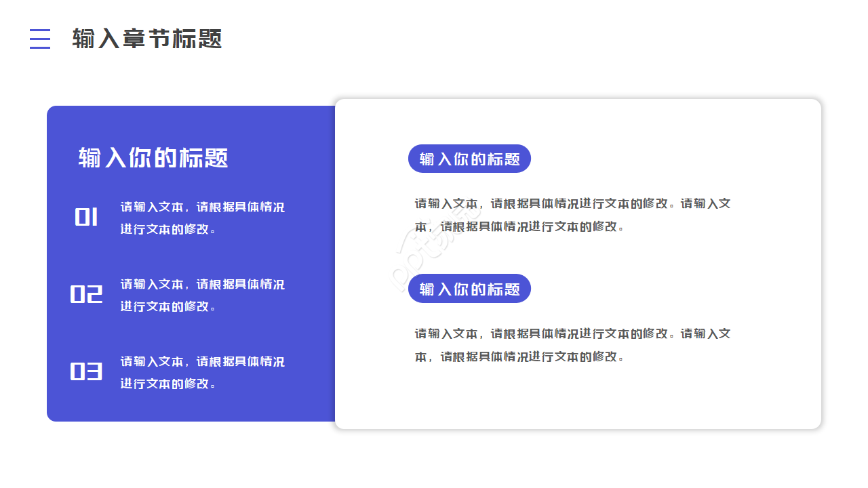Image resolution: width=868 pixels, height=488 pixels.
Task: Click the number 03 marker
Action: click(86, 371)
